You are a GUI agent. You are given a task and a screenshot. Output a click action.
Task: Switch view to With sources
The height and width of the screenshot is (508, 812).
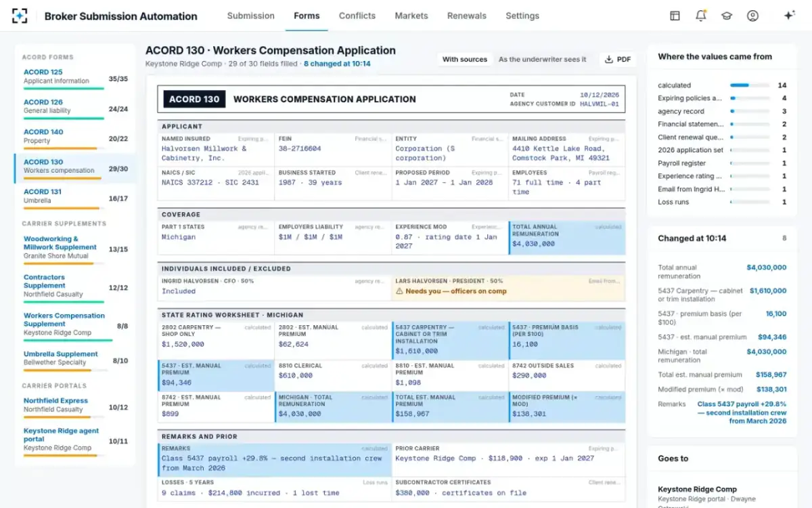[x=465, y=60]
